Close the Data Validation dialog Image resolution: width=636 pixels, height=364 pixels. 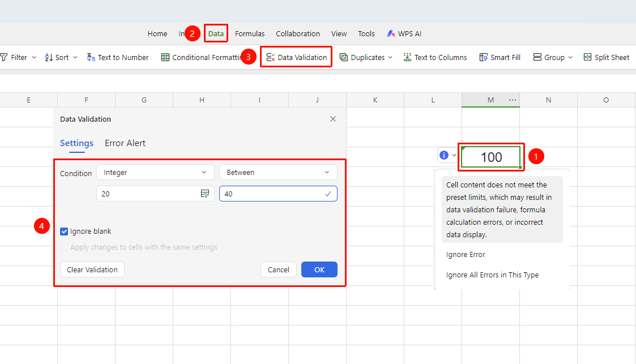coord(333,119)
